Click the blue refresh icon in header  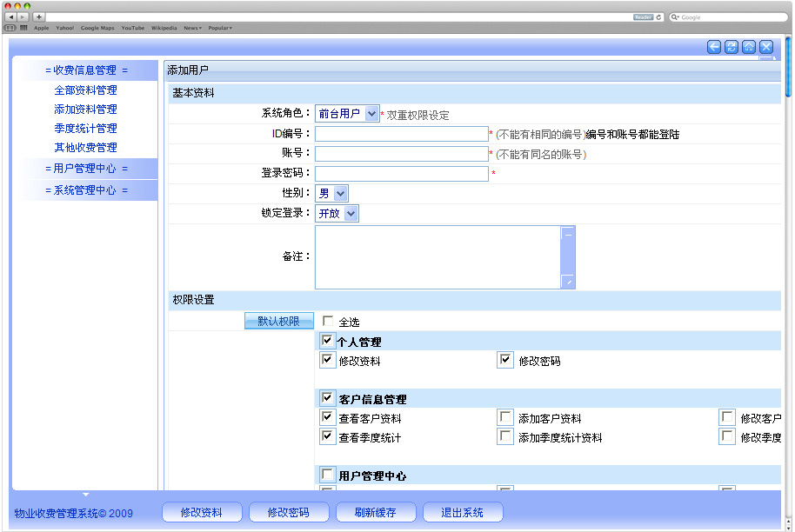(732, 47)
